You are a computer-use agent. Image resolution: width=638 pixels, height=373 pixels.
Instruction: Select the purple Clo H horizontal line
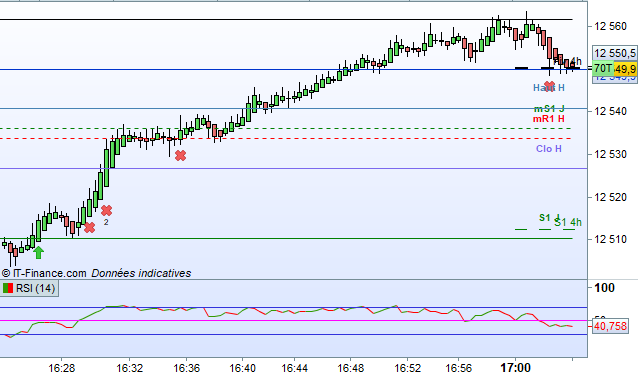pyautogui.click(x=294, y=168)
